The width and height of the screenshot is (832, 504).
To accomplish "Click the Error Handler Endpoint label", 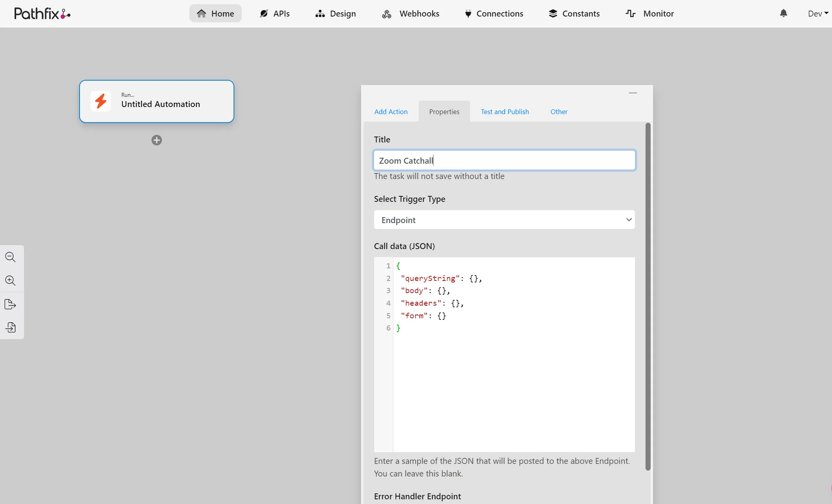I will tap(417, 497).
